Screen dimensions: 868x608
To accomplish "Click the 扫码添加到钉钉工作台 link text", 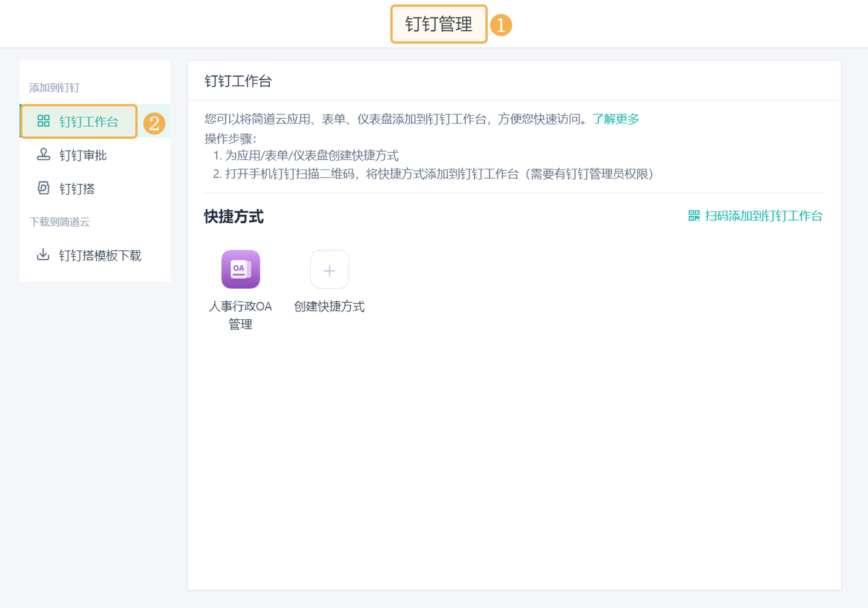I will pos(764,216).
